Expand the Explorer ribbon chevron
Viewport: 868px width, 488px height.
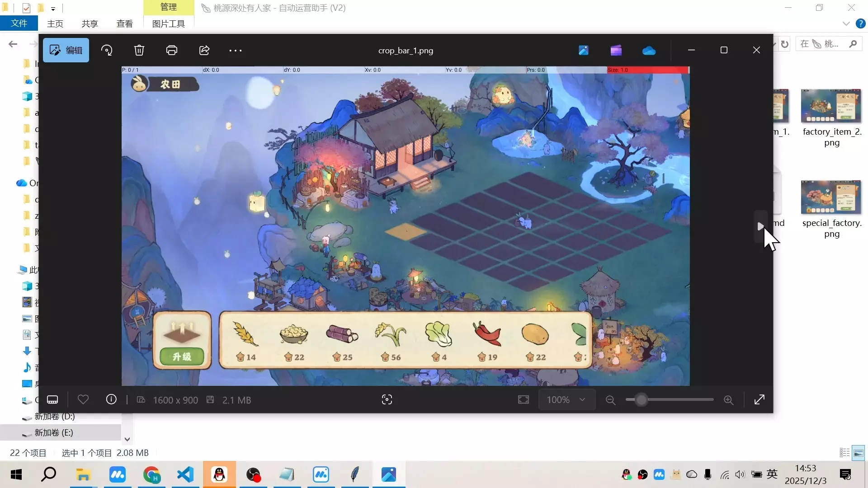tap(846, 23)
